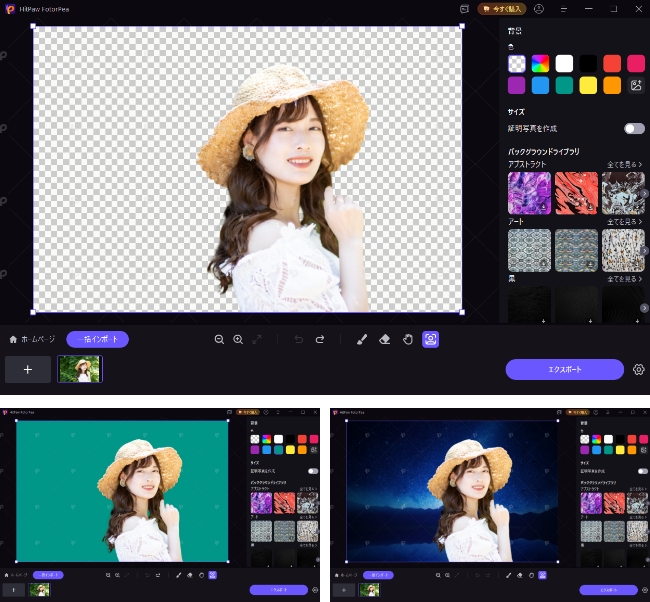Redo the last action
Image resolution: width=650 pixels, height=602 pixels.
click(320, 340)
